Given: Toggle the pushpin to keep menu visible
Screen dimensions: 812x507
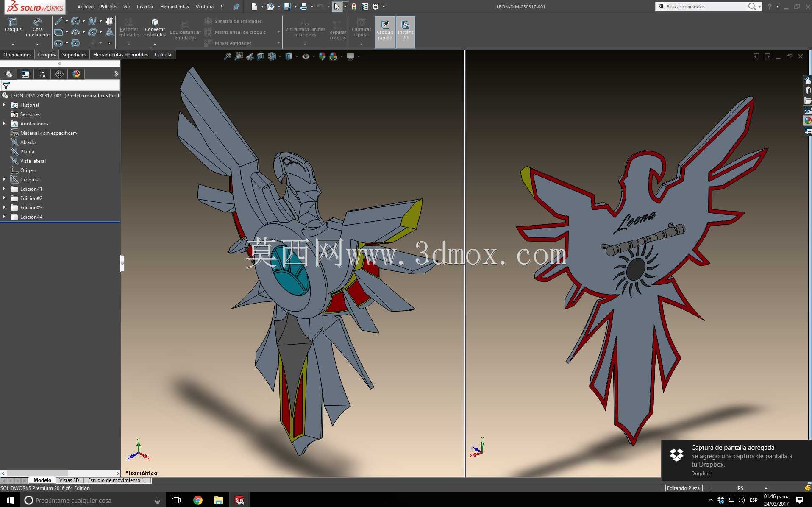Looking at the screenshot, I should point(236,7).
